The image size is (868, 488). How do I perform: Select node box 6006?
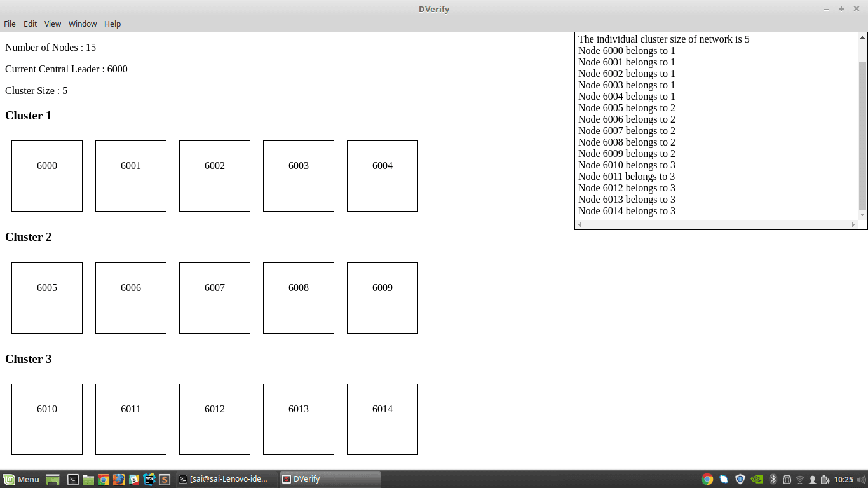(131, 298)
